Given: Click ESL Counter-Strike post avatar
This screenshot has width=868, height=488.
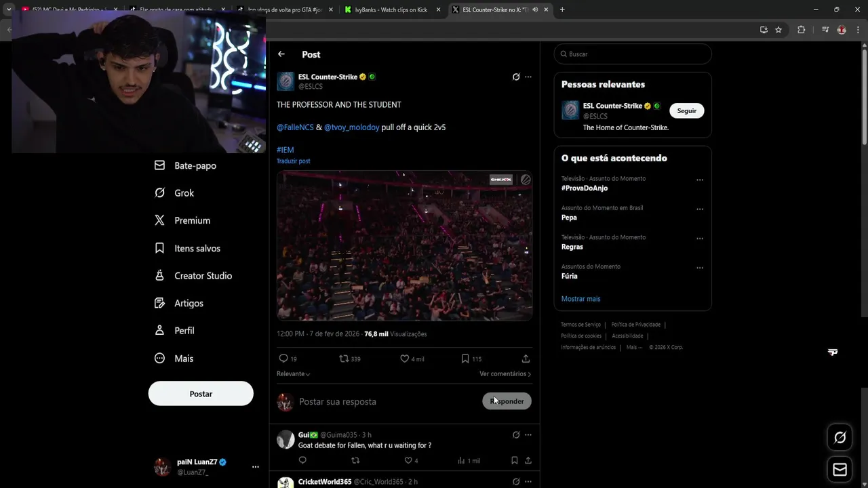Looking at the screenshot, I should [x=285, y=81].
